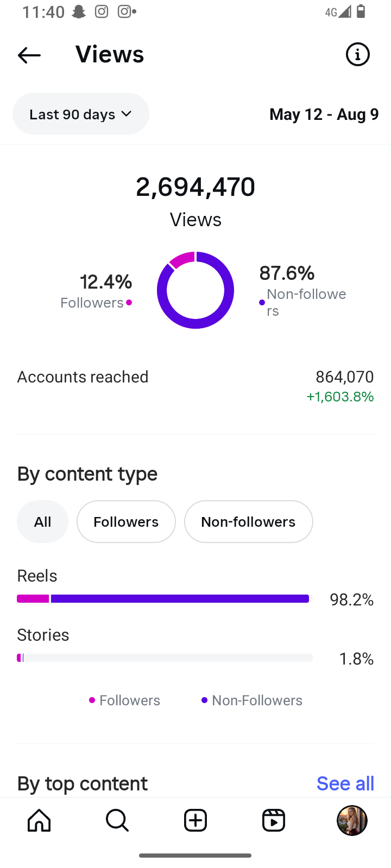
Task: Select the All content filter chip
Action: click(42, 522)
